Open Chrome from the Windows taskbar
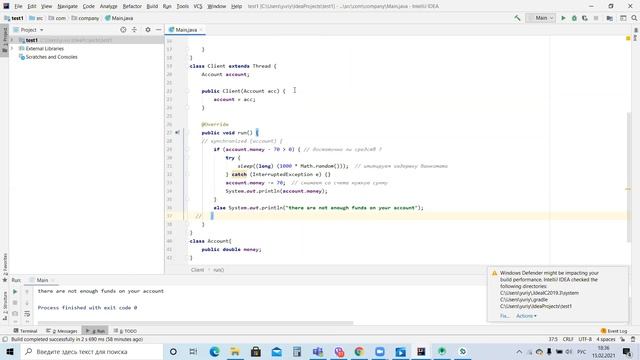The image size is (640, 360). [x=359, y=351]
